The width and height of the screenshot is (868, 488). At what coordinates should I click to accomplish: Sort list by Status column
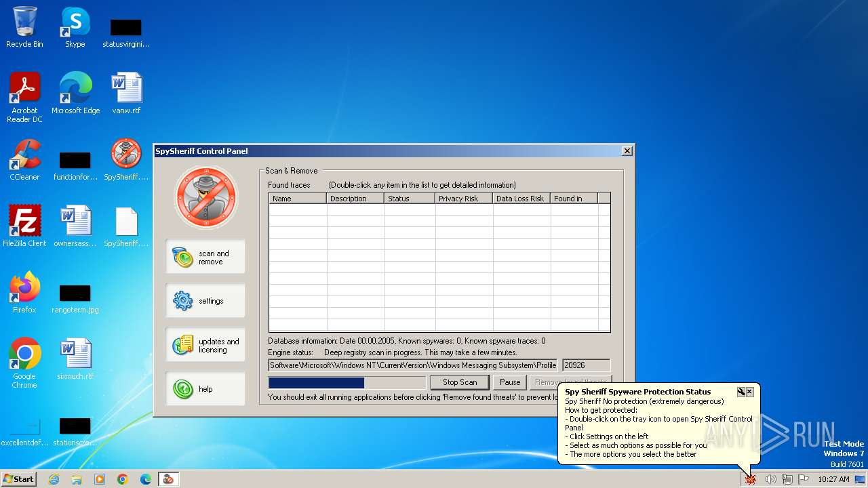[410, 199]
